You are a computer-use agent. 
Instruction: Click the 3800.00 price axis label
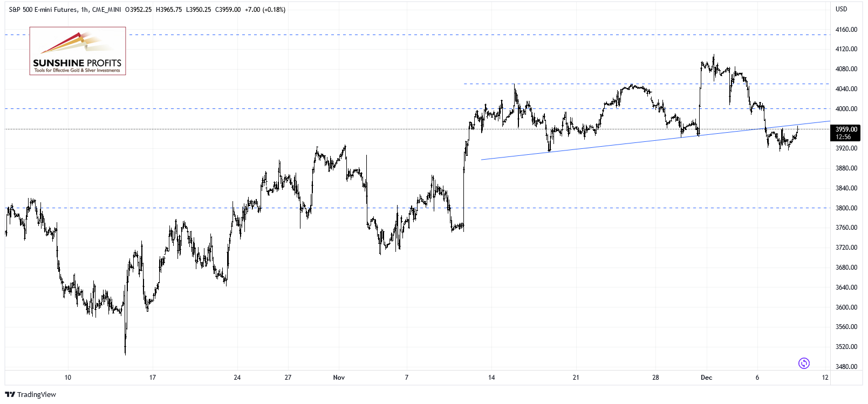tap(846, 208)
